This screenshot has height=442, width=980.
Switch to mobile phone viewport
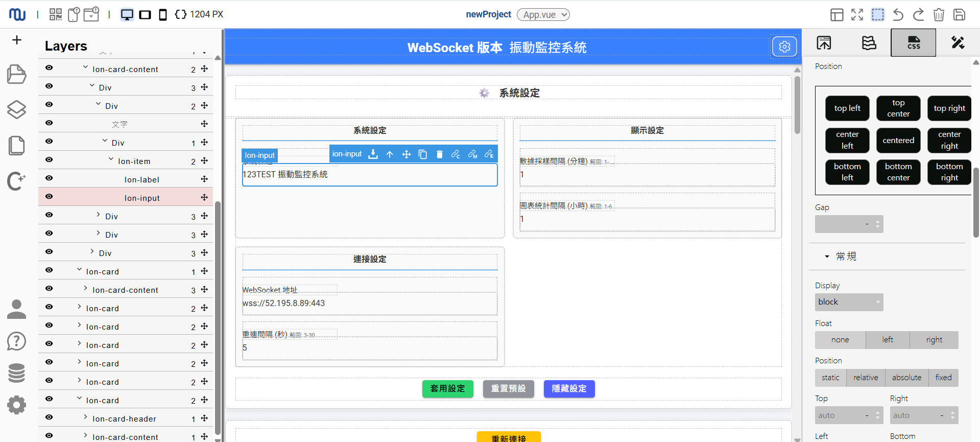163,14
